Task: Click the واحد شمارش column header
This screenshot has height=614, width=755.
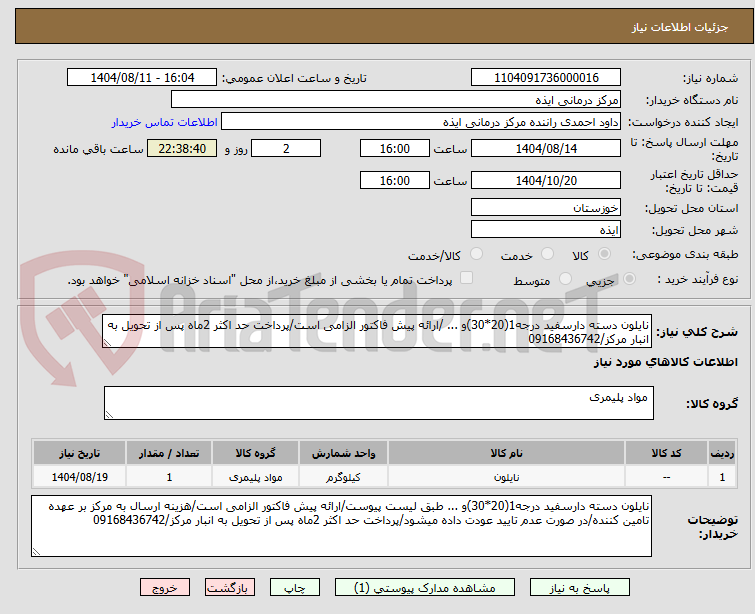Action: click(343, 453)
